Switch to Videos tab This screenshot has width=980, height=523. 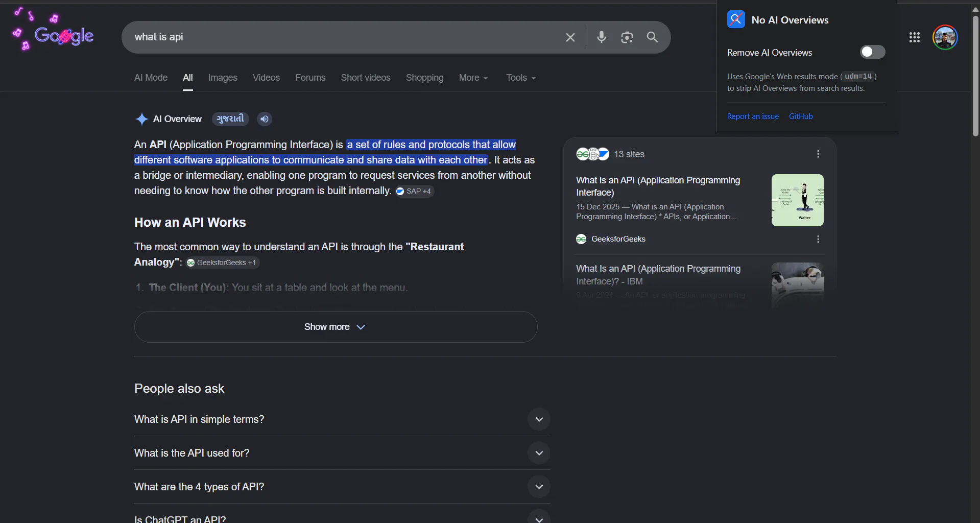pos(266,78)
